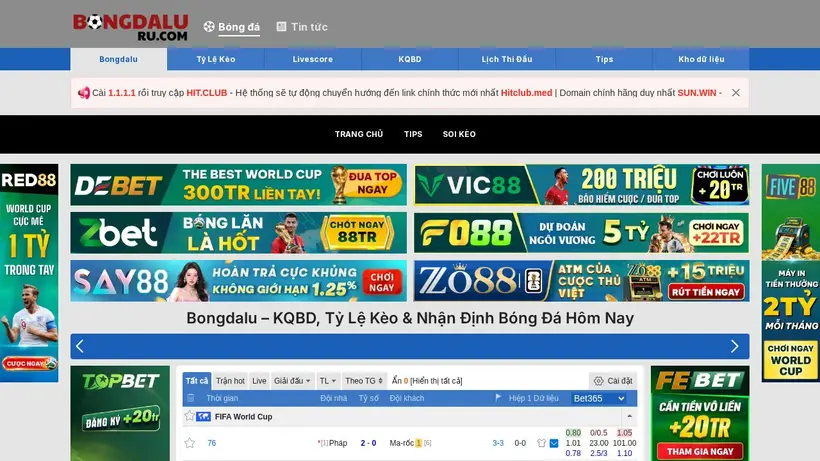Open the Giải đấu dropdown

coord(292,381)
